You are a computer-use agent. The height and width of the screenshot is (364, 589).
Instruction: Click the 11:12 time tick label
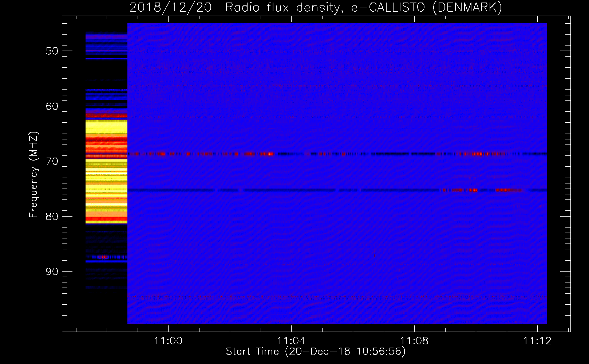click(537, 341)
